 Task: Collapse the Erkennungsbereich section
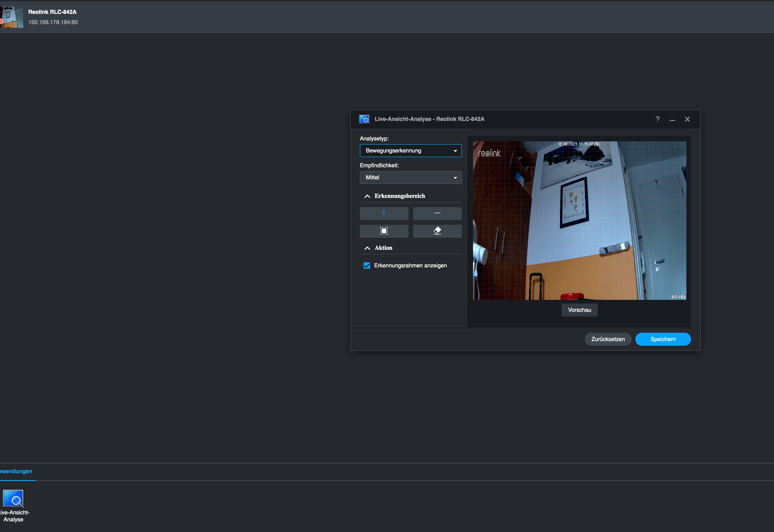367,196
